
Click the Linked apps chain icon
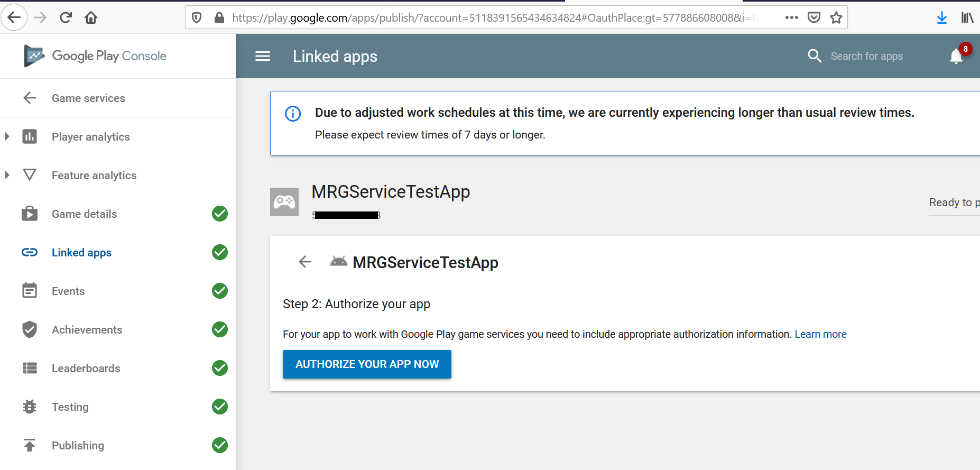click(x=30, y=252)
